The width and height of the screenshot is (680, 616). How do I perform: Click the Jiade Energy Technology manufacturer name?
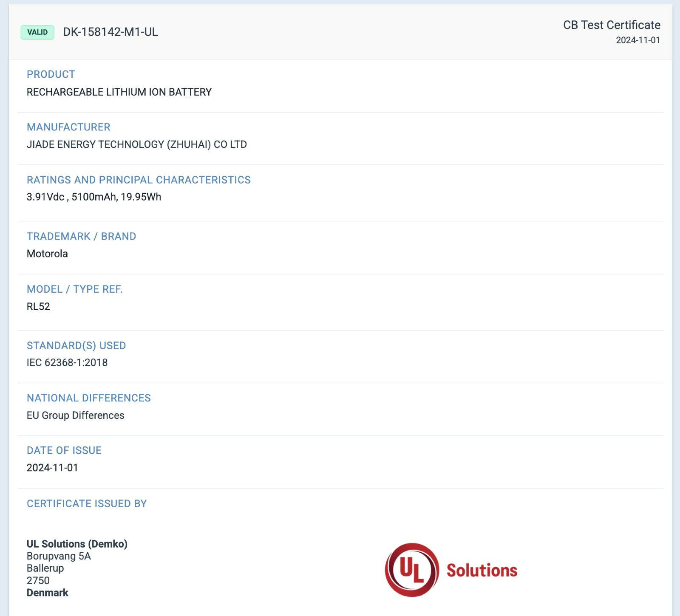(x=136, y=144)
